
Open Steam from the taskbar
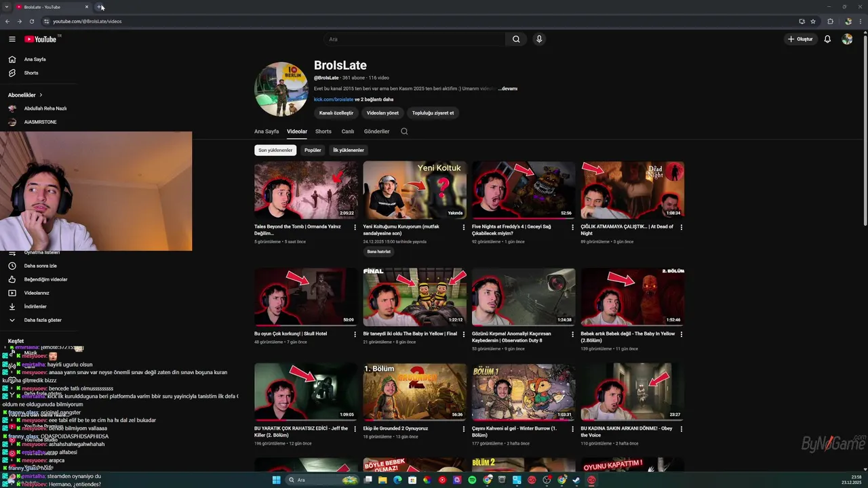[576, 480]
